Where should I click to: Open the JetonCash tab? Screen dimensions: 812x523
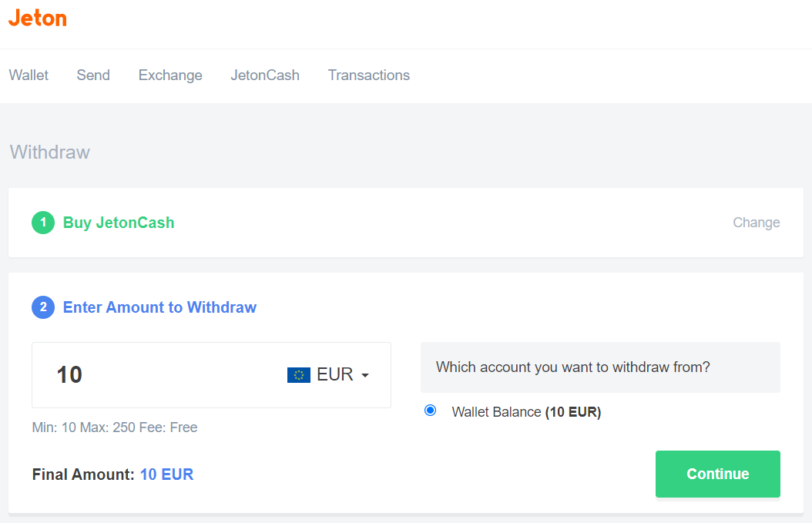pos(265,75)
